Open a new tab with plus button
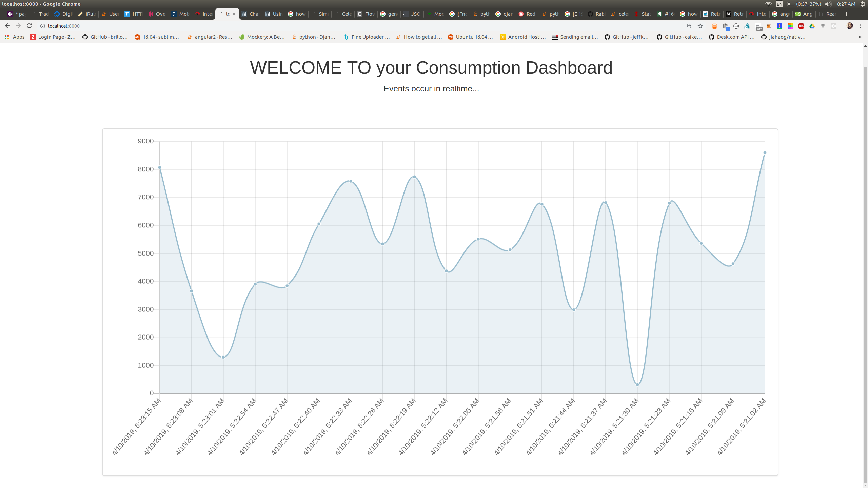868x488 pixels. click(846, 14)
